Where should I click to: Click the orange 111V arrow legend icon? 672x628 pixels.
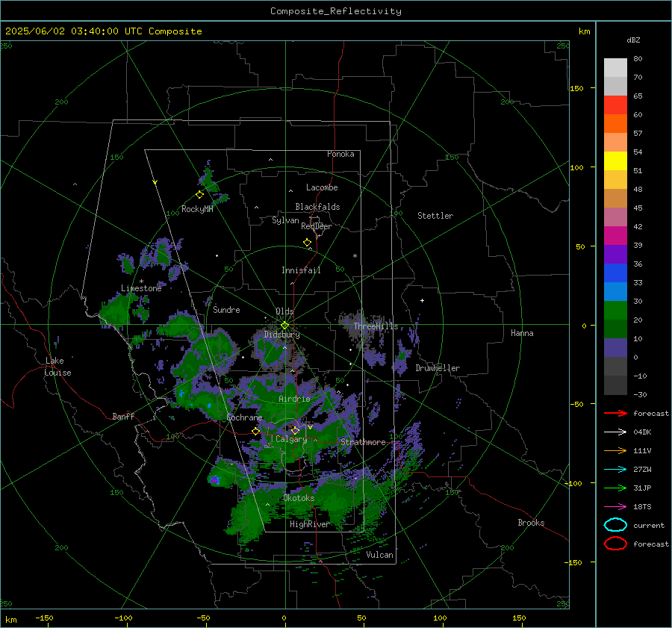coord(615,450)
